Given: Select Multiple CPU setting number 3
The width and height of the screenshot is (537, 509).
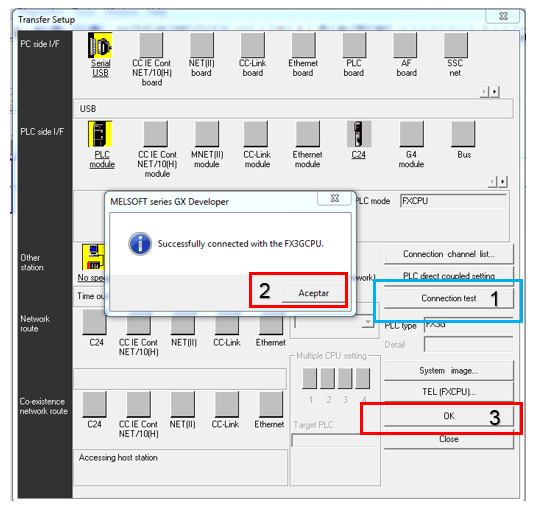Looking at the screenshot, I should click(345, 378).
